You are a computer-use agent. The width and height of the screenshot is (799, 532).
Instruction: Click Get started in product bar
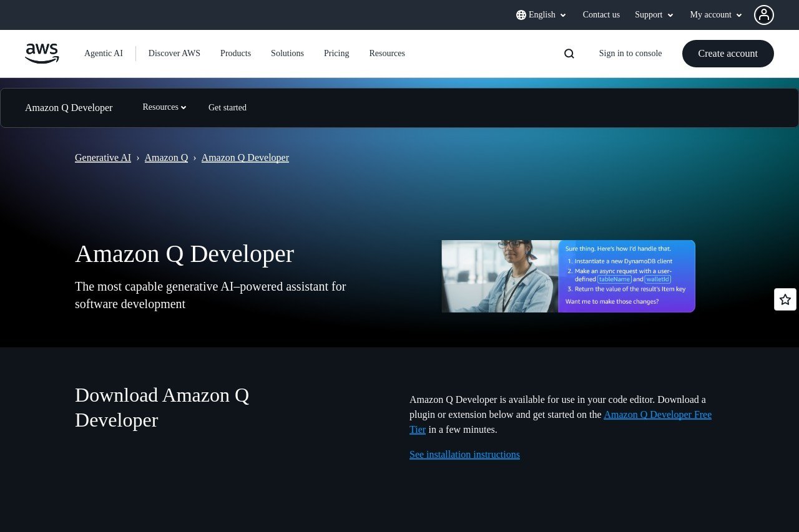tap(227, 108)
